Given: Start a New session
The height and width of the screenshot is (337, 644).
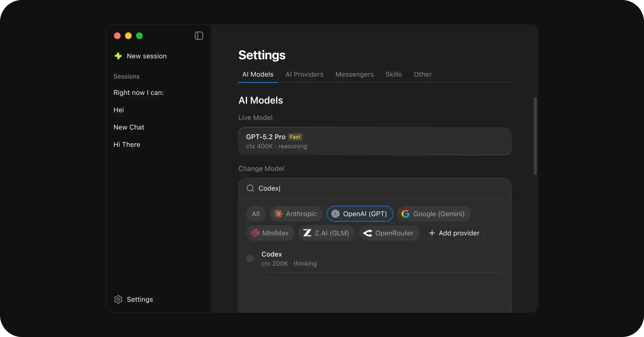Looking at the screenshot, I should pos(141,56).
